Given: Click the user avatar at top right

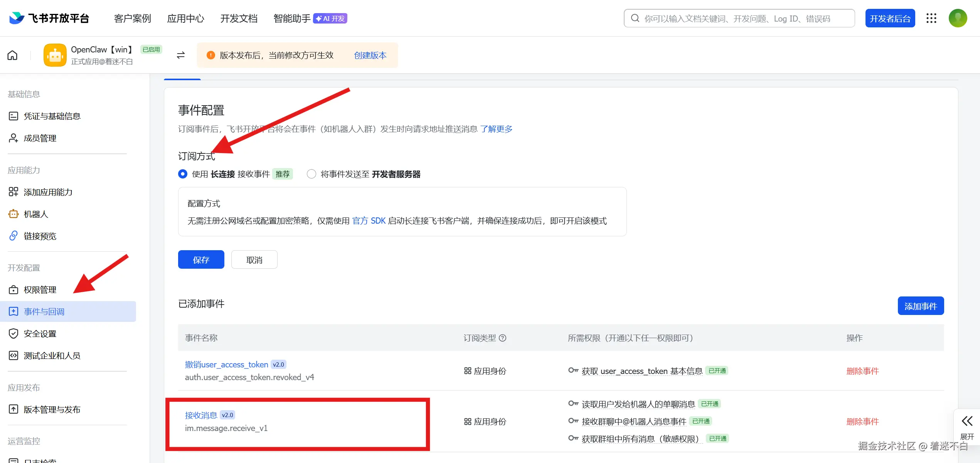Looking at the screenshot, I should tap(958, 18).
